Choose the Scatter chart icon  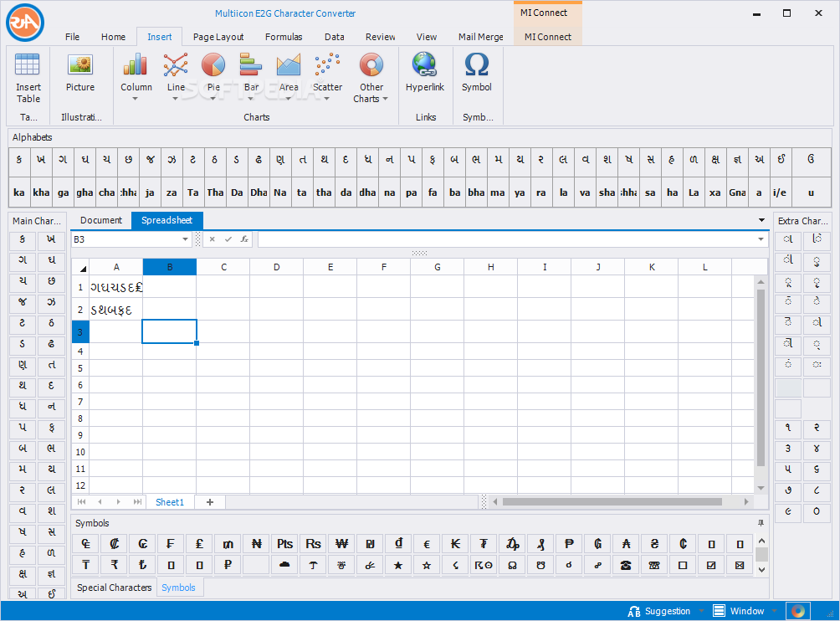[327, 65]
